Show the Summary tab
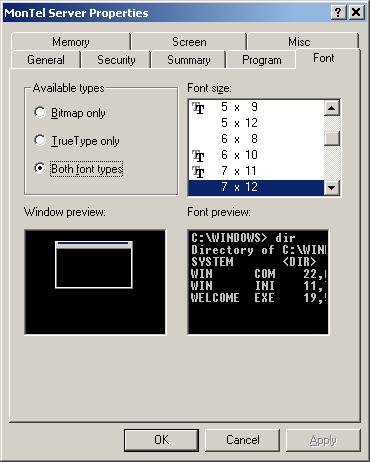 [189, 60]
